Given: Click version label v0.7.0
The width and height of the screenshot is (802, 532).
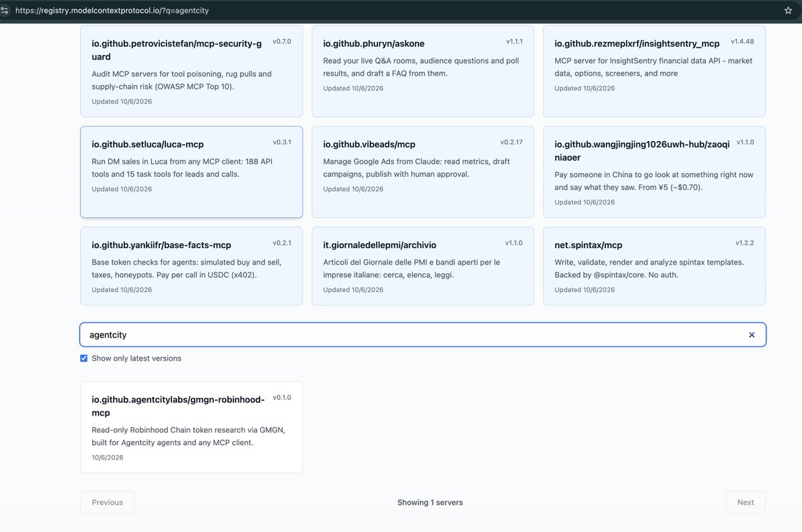Looking at the screenshot, I should [x=282, y=41].
